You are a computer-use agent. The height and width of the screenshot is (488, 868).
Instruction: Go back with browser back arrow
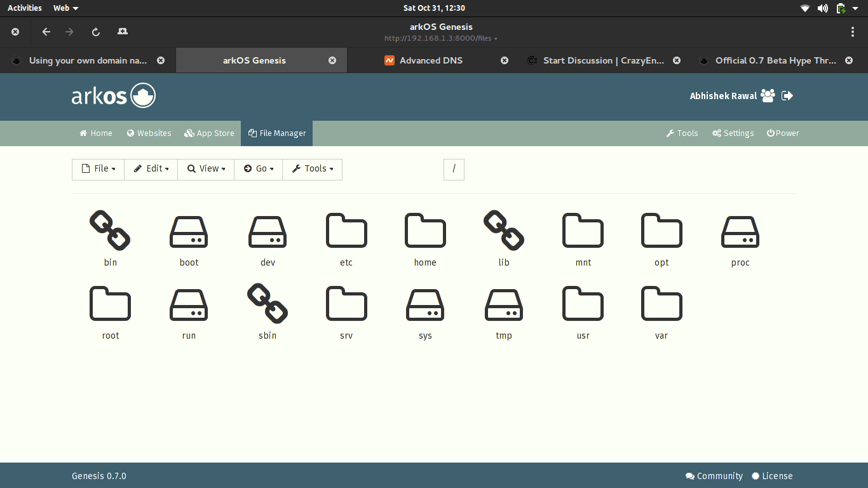(46, 32)
